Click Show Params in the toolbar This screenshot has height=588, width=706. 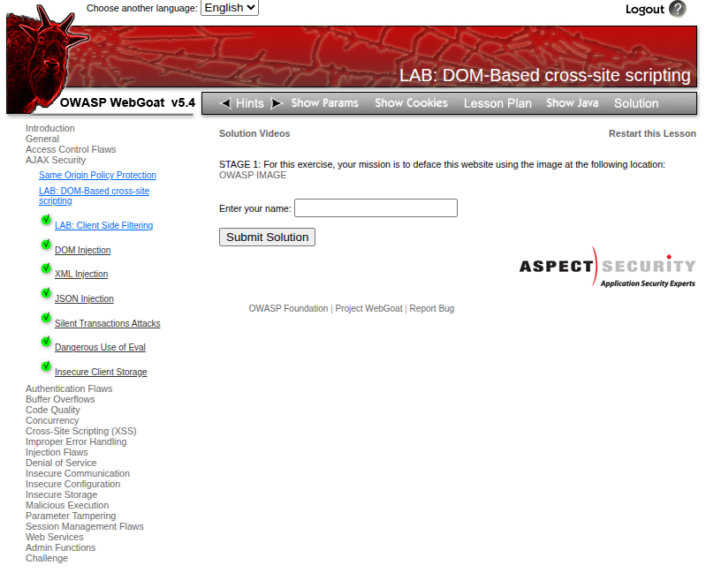324,103
